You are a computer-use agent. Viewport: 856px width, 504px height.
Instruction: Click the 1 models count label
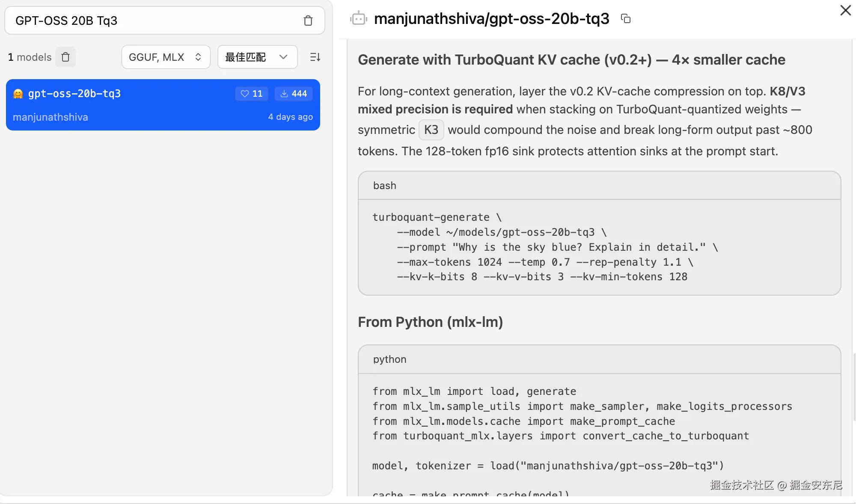tap(30, 57)
